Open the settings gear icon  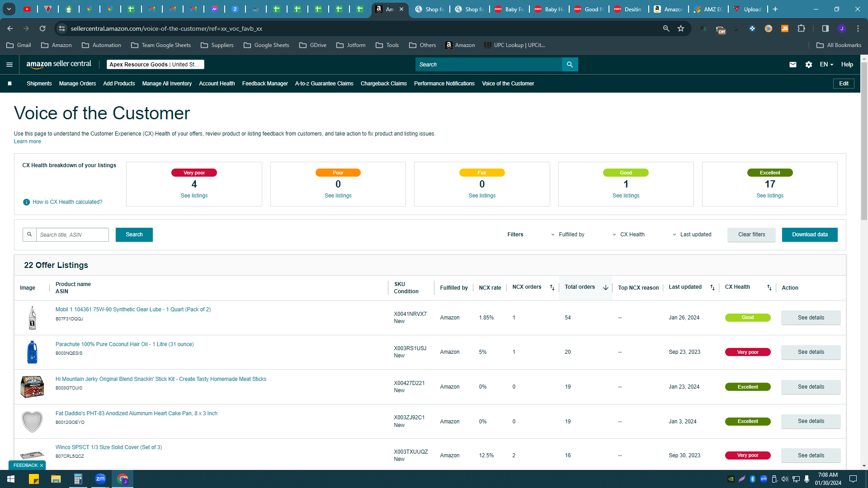click(808, 65)
